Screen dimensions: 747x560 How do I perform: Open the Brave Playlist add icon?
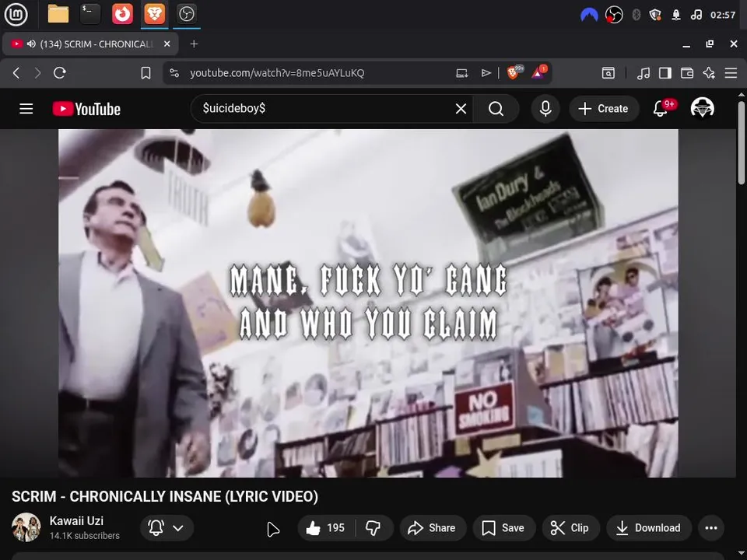pos(486,73)
